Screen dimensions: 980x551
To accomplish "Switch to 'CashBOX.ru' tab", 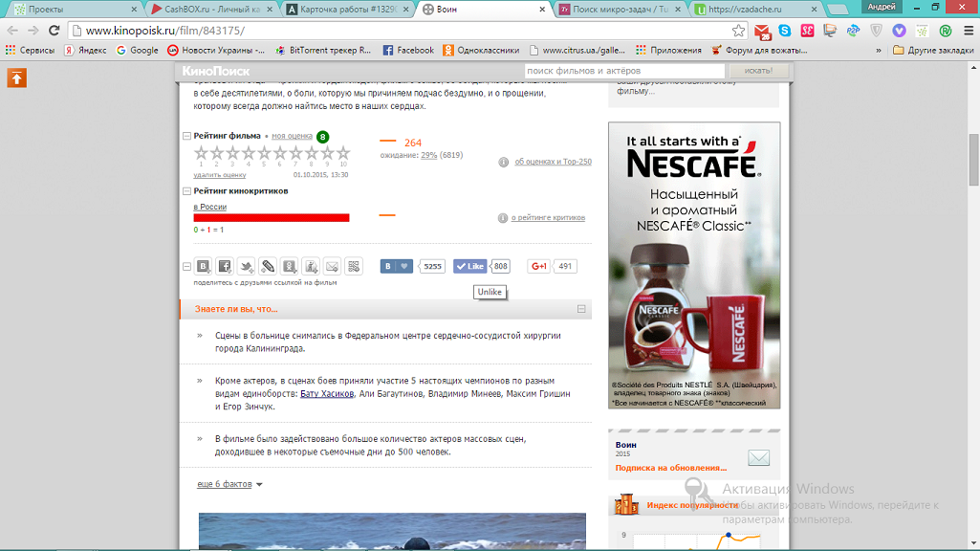I will [x=211, y=10].
